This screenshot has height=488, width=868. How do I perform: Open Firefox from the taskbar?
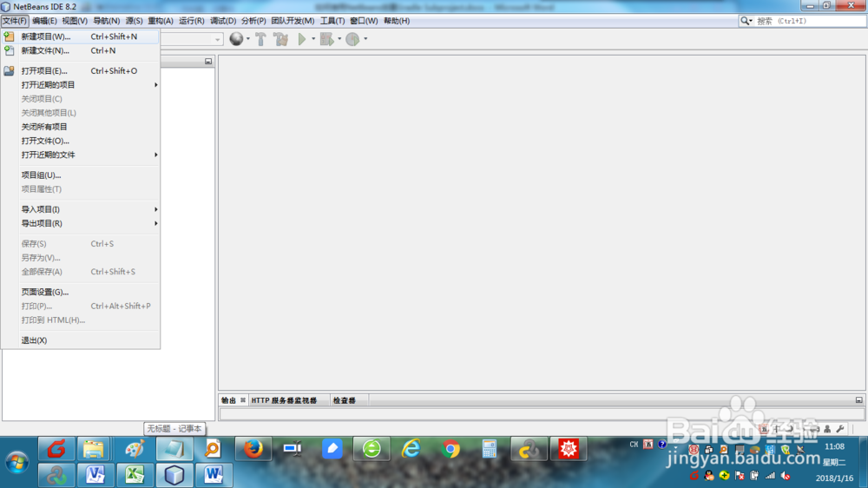(x=253, y=449)
